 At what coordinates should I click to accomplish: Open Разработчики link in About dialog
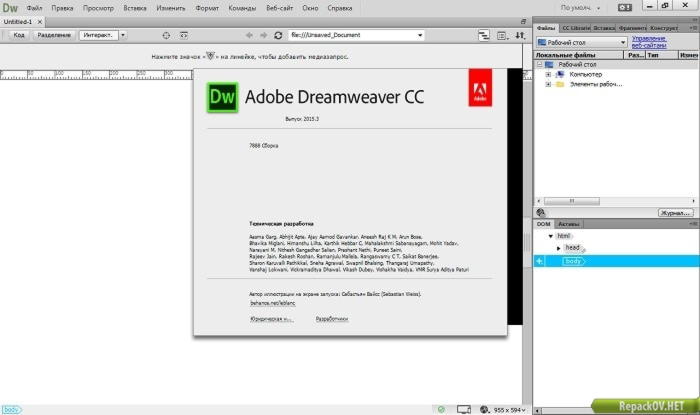click(332, 319)
